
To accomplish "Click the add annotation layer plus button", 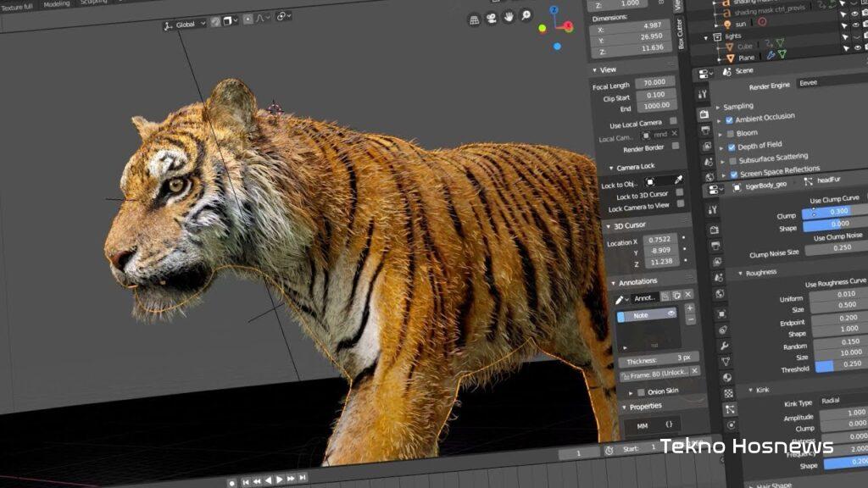I will [690, 308].
